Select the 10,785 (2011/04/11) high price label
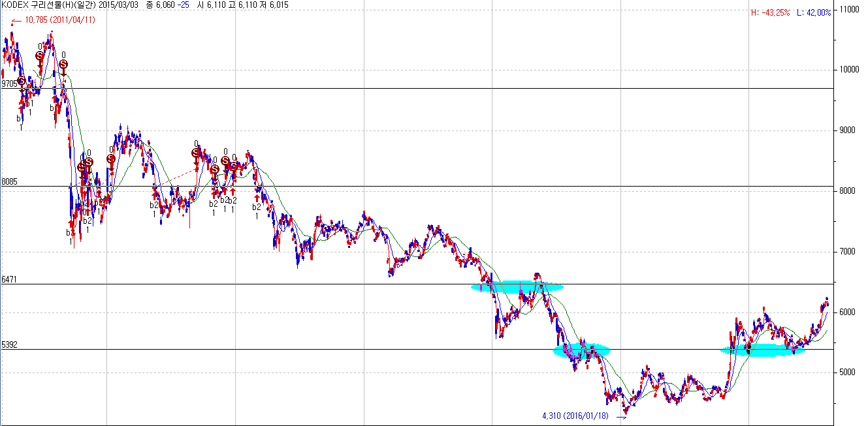Image resolution: width=868 pixels, height=426 pixels. (60, 20)
